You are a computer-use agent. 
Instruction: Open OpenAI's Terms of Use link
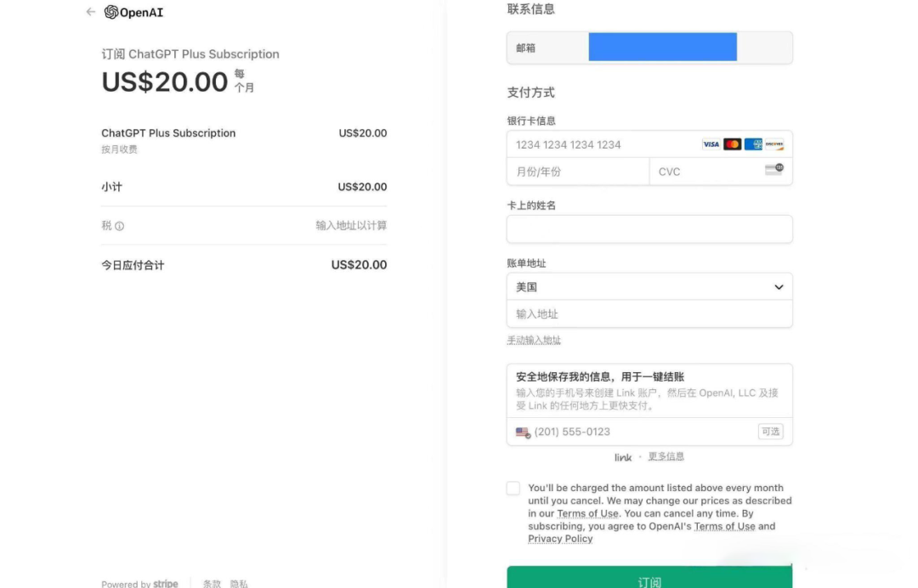(x=724, y=527)
